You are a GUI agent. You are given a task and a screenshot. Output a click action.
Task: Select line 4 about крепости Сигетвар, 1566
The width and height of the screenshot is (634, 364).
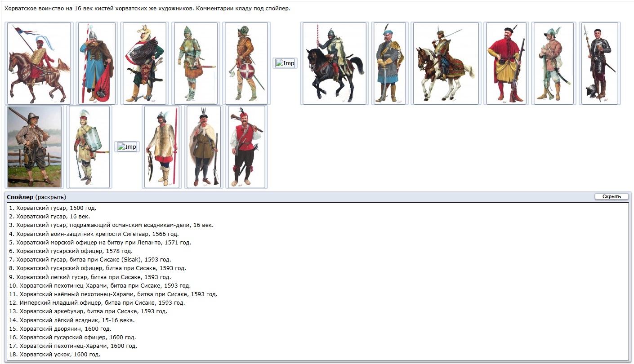(x=94, y=234)
